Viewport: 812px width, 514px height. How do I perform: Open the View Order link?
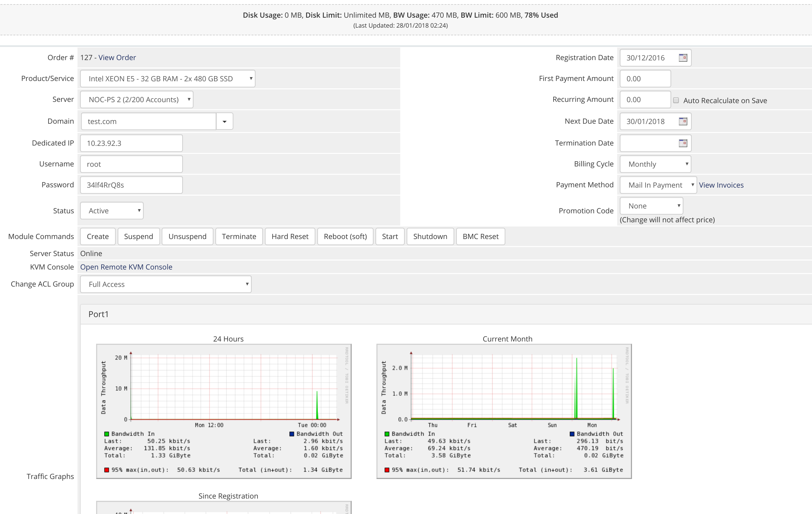tap(117, 58)
